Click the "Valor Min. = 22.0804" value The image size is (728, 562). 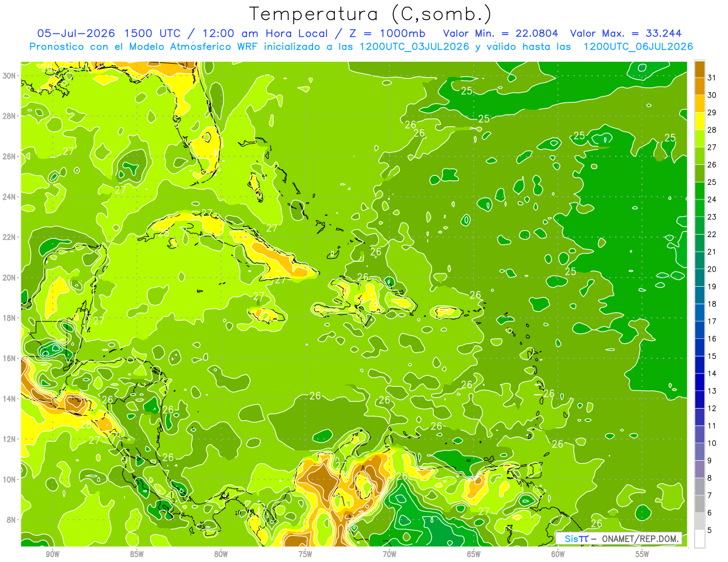pyautogui.click(x=500, y=33)
